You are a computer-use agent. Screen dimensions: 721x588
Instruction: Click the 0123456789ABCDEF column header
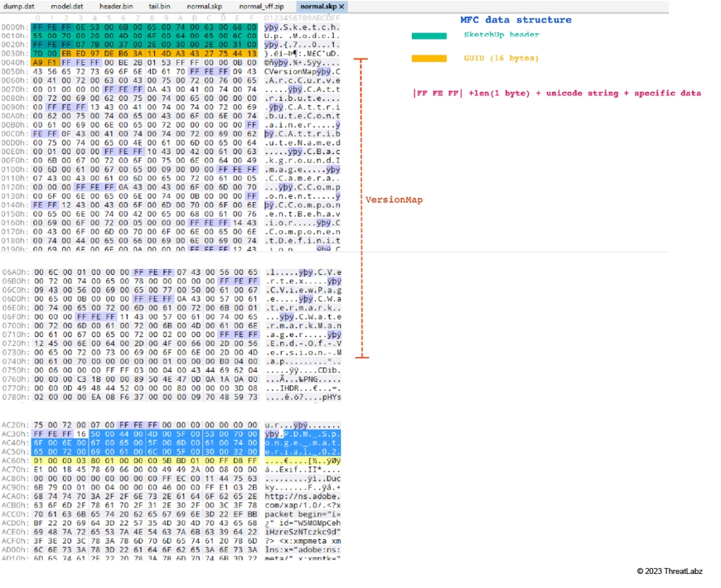coord(302,17)
